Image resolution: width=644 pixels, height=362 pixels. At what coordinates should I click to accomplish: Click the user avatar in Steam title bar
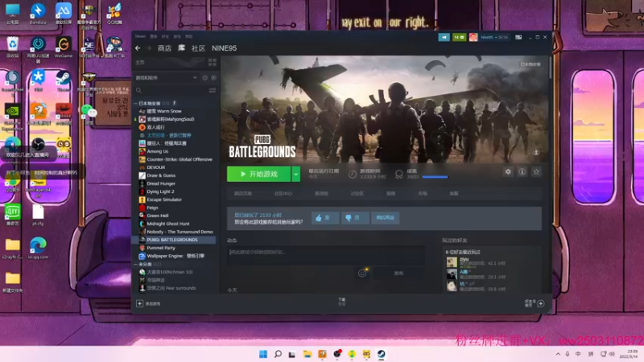click(x=473, y=37)
